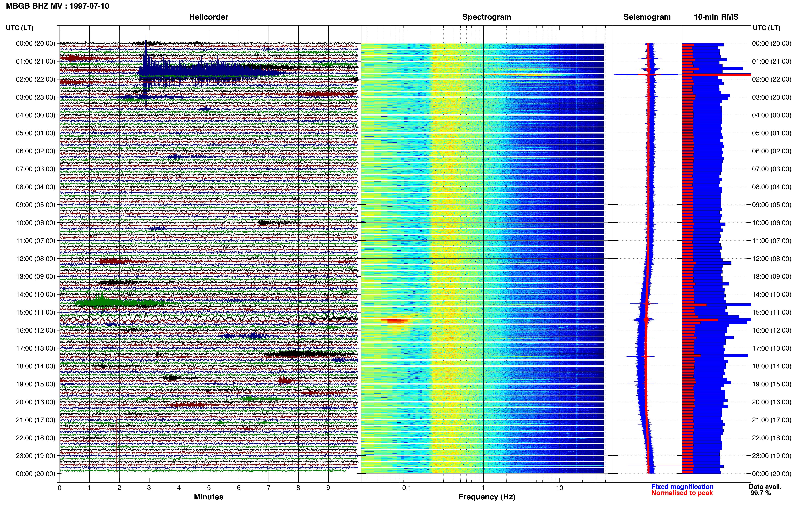Select the Helicorder panel heading

click(x=209, y=17)
